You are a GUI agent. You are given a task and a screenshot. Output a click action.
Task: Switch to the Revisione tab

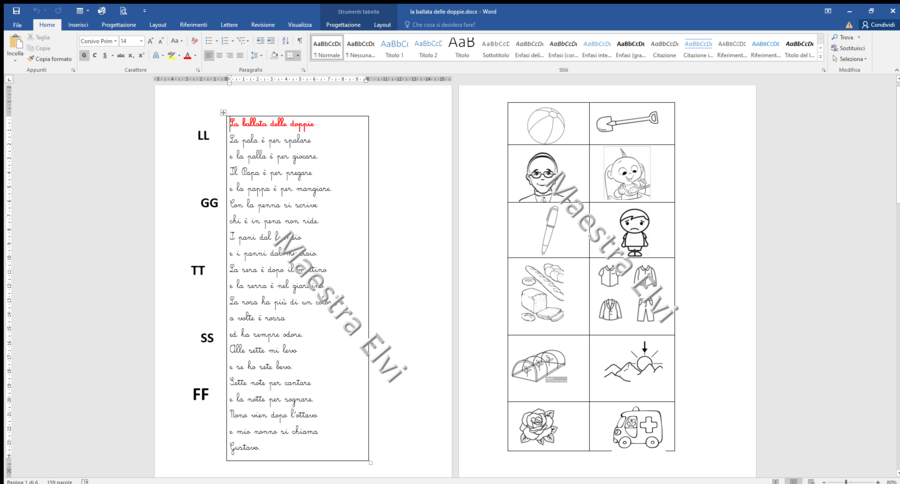(x=263, y=25)
